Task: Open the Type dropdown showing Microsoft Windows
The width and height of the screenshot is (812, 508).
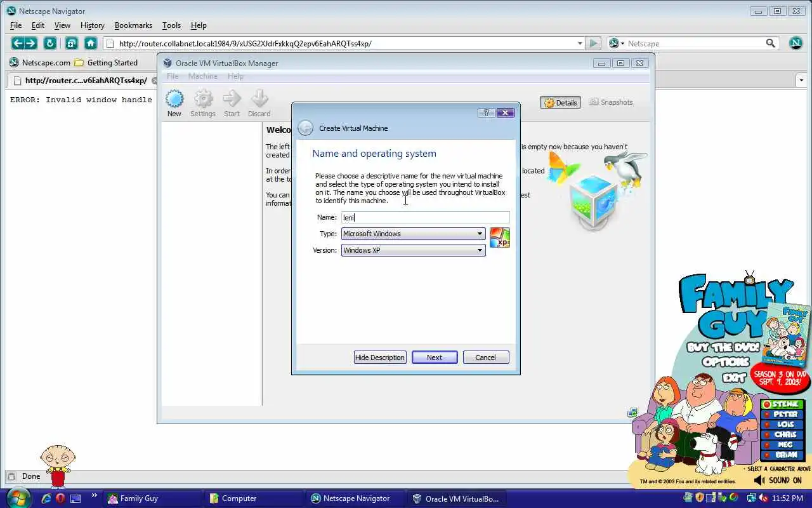Action: coord(414,234)
